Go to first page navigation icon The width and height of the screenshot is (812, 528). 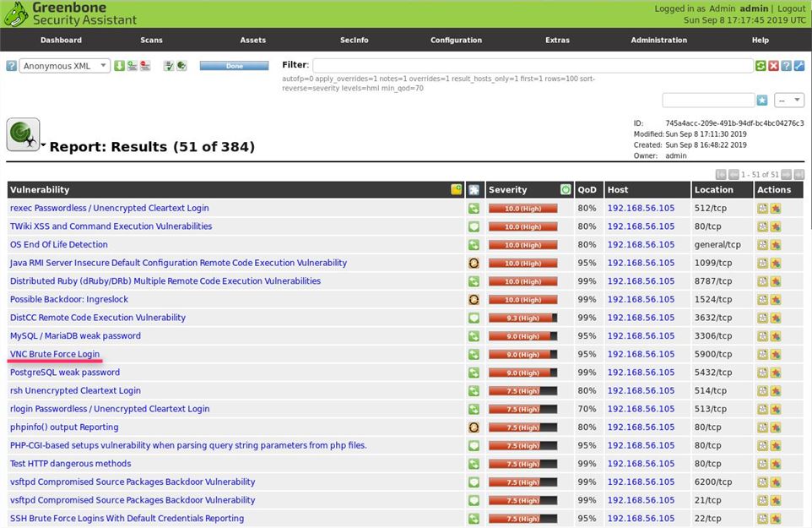tap(721, 175)
